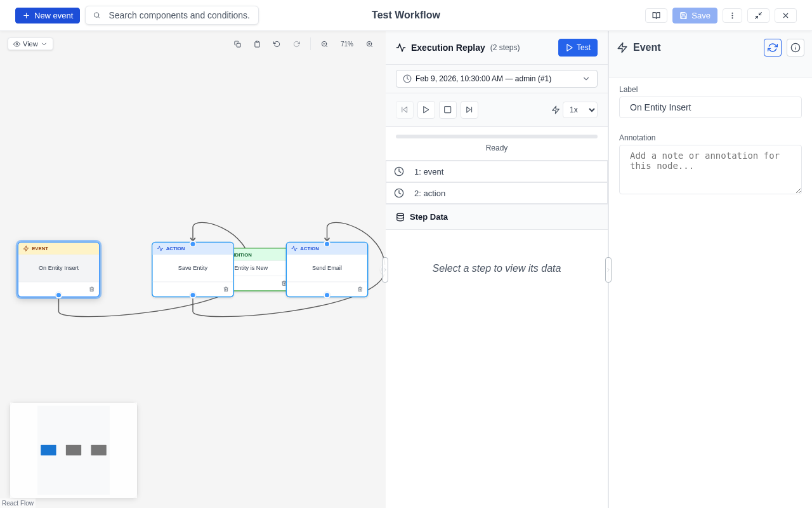Click the Undo icon above the canvas
The image size is (812, 508).
pos(276,44)
